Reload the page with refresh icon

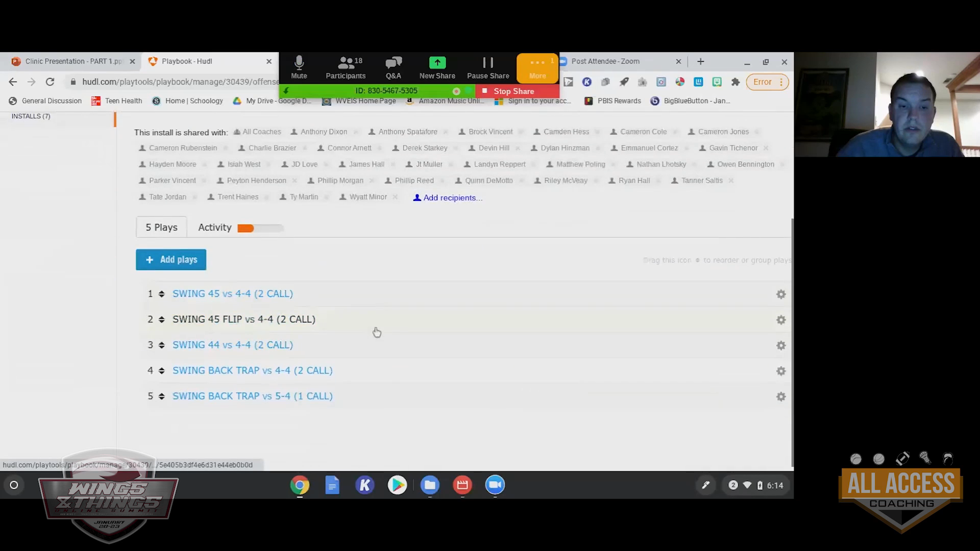coord(50,82)
